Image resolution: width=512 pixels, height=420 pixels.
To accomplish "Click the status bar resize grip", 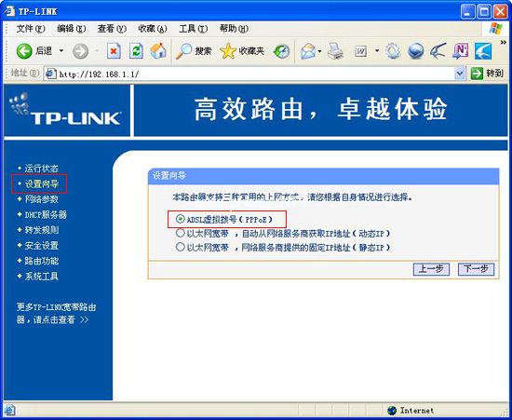I will [505, 413].
